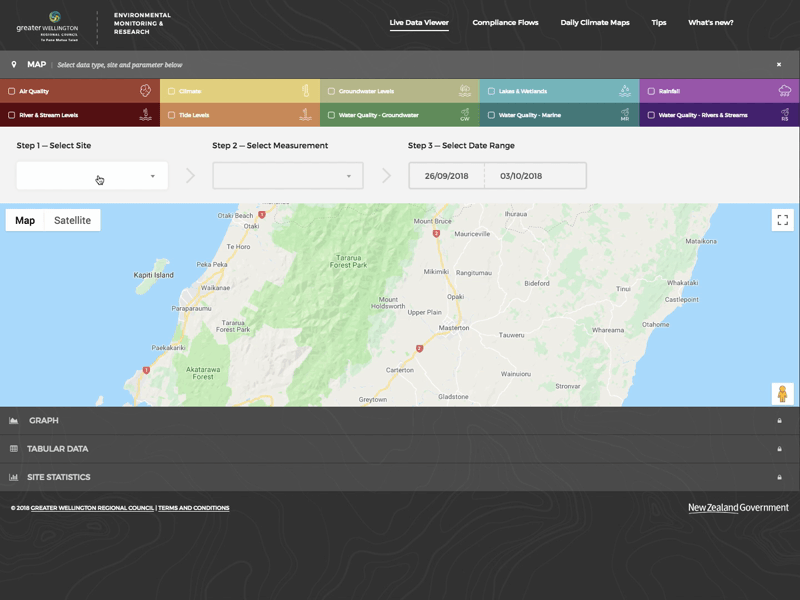Viewport: 800px width, 600px height.
Task: Click the lock icon on the Graph panel
Action: point(779,421)
